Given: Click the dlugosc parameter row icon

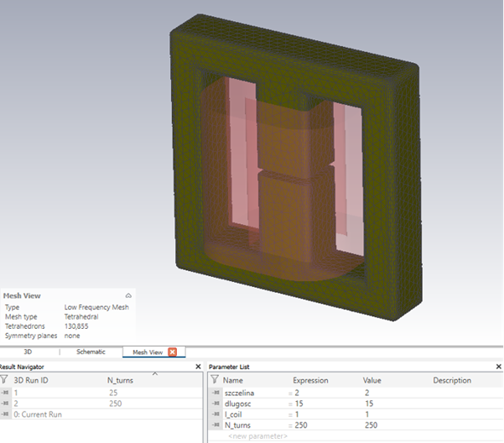Looking at the screenshot, I should pyautogui.click(x=216, y=404).
